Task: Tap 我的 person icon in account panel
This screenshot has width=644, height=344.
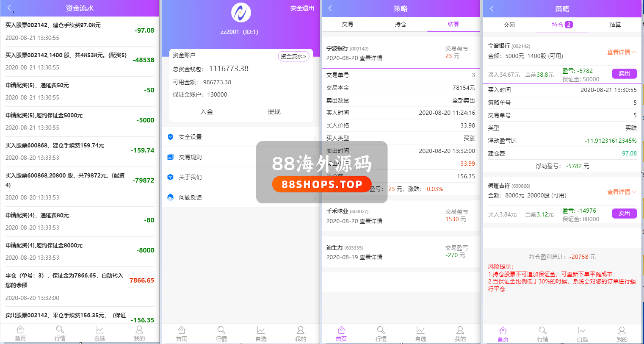Action: point(300,330)
